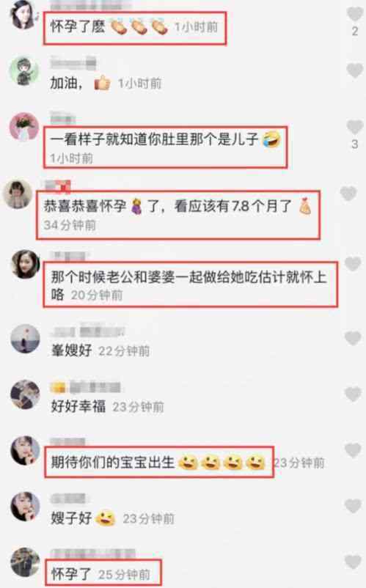366x588 pixels.
Task: Tap heart next to 好好幸福 comment
Action: click(x=353, y=394)
